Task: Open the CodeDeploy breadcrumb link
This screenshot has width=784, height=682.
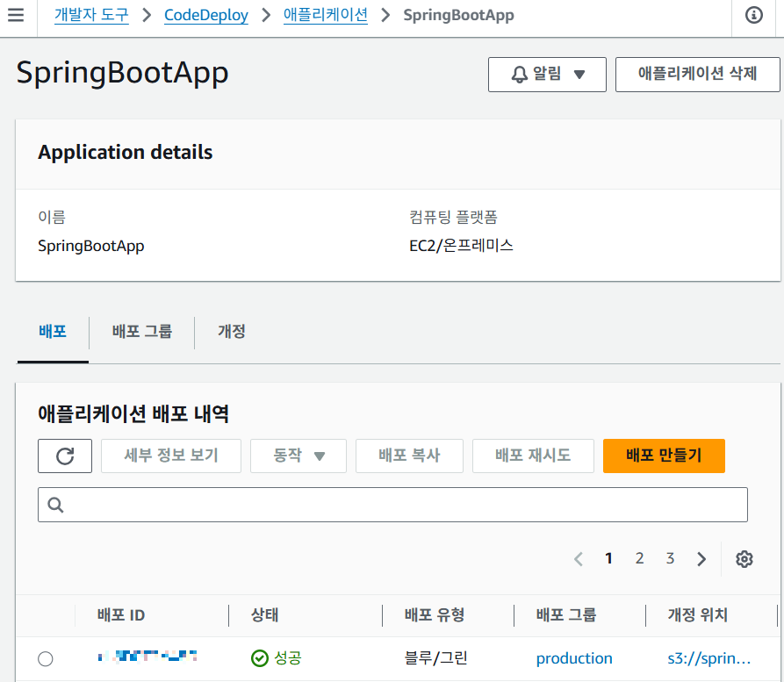Action: click(x=206, y=15)
